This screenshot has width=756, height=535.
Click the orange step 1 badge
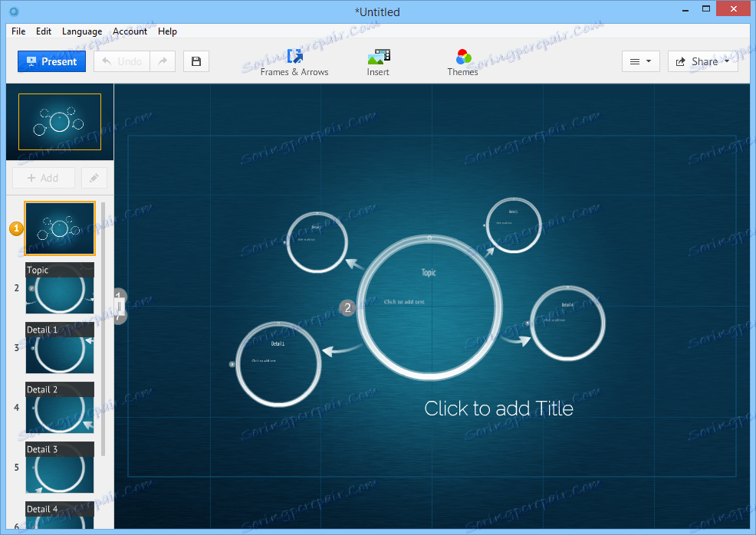click(x=16, y=228)
